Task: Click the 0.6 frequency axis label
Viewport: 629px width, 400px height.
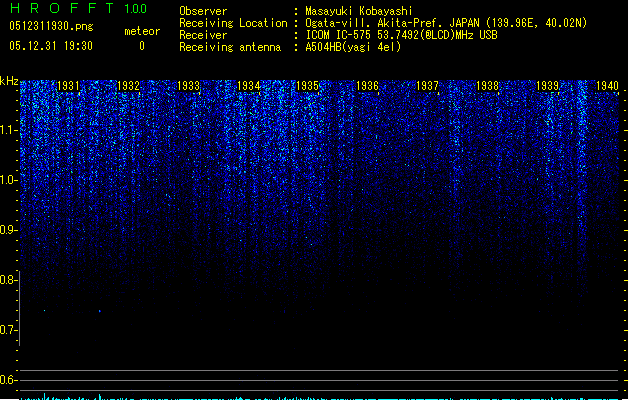Action: click(8, 380)
